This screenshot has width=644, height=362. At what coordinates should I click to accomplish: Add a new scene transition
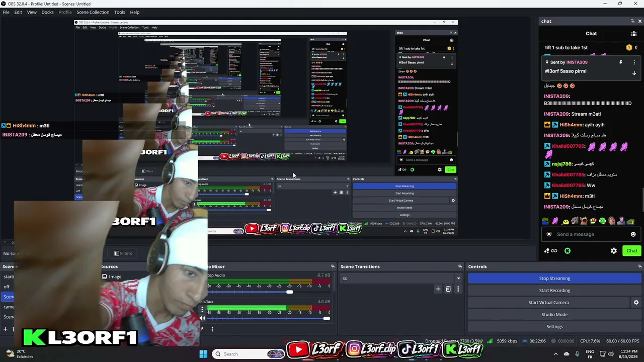(x=438, y=289)
